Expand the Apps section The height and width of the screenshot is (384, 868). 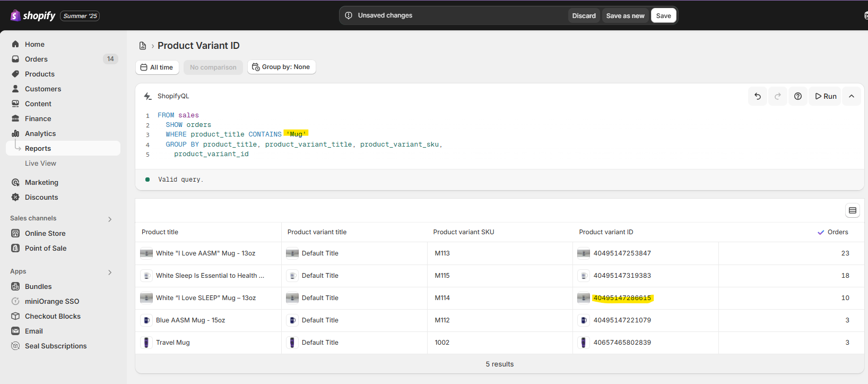[110, 272]
